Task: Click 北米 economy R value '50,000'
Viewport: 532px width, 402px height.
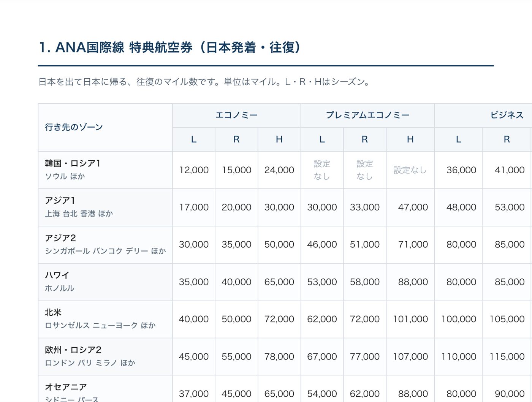Action: pyautogui.click(x=236, y=320)
